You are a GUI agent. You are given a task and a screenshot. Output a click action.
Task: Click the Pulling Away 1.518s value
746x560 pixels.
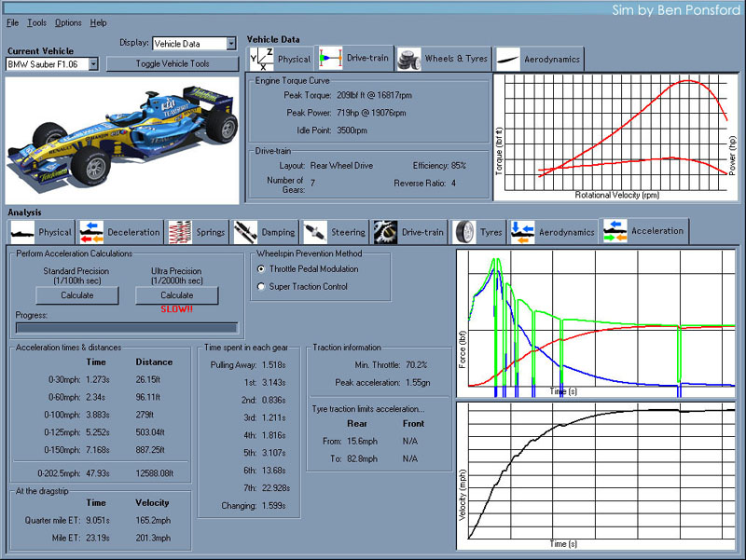[273, 365]
